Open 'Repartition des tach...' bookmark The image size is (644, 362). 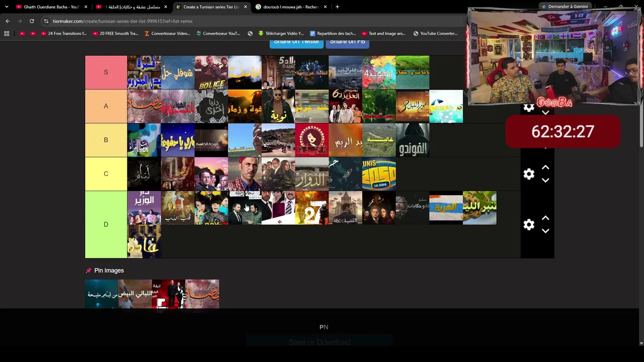(x=333, y=34)
